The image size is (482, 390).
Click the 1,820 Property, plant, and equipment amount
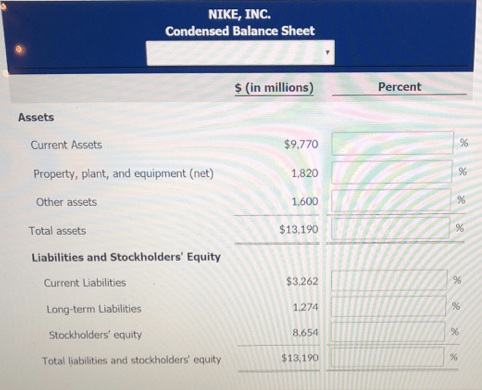point(305,173)
